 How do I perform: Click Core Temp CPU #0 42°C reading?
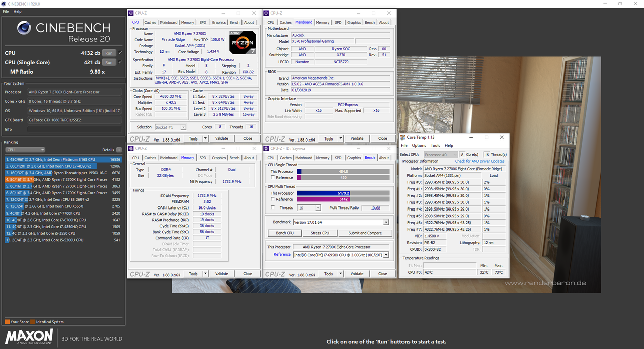[450, 272]
